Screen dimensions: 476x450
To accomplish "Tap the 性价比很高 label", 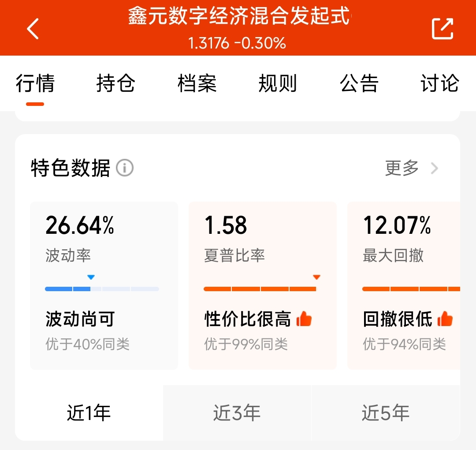I will point(248,319).
